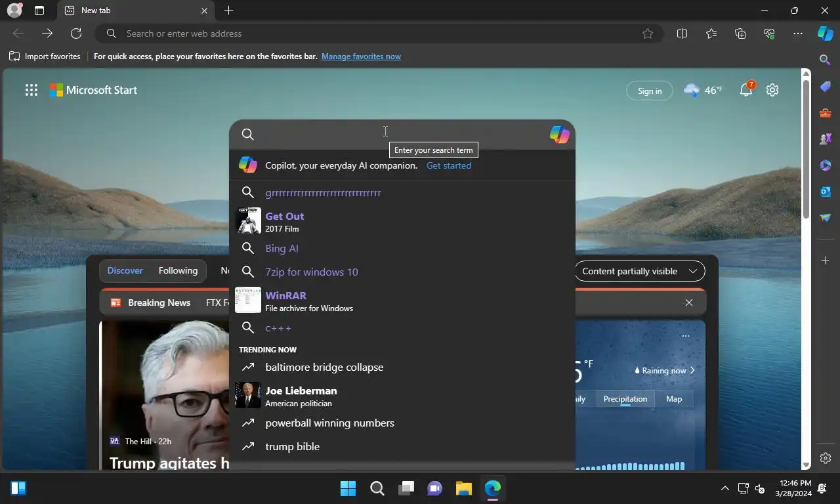Open taskbar Search icon
This screenshot has width=840, height=504.
tap(377, 488)
